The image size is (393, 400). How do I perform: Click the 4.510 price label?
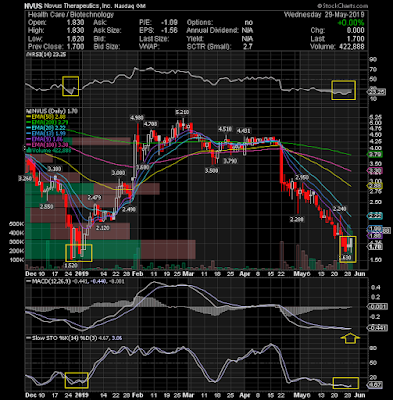click(x=225, y=129)
